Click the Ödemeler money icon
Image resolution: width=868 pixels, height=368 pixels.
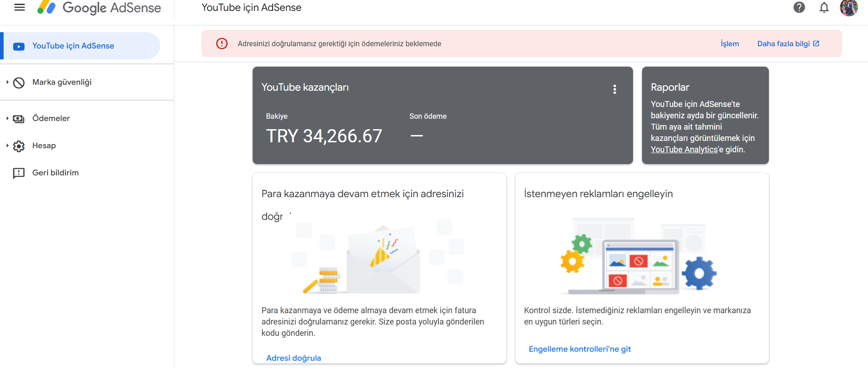coord(19,119)
